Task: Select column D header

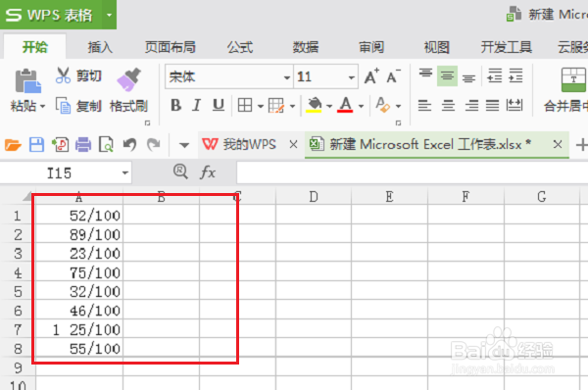Action: point(314,197)
